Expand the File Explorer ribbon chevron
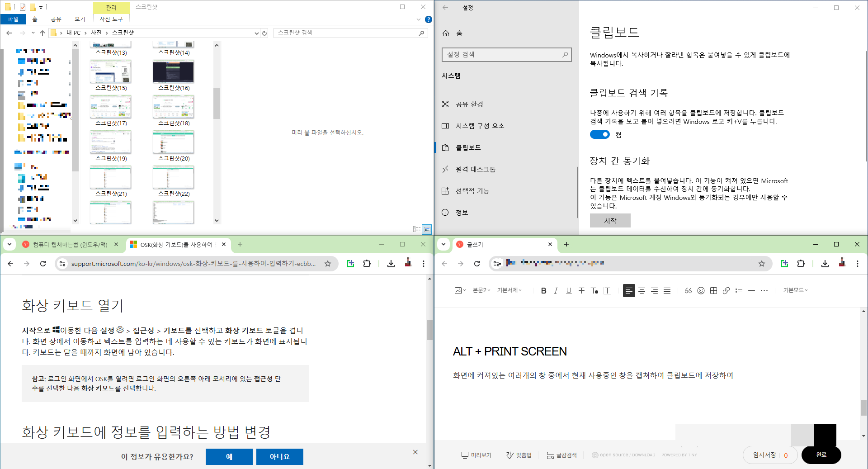 click(x=418, y=19)
